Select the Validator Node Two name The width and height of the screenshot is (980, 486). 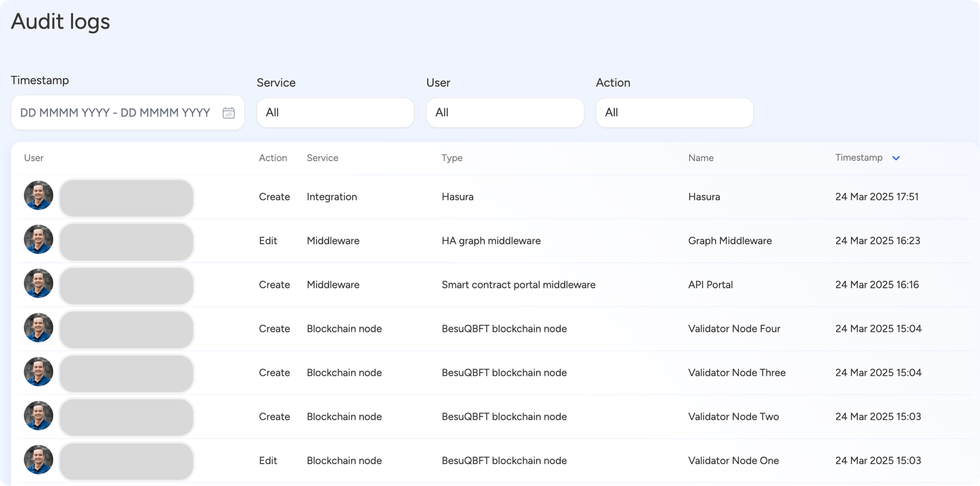click(733, 417)
